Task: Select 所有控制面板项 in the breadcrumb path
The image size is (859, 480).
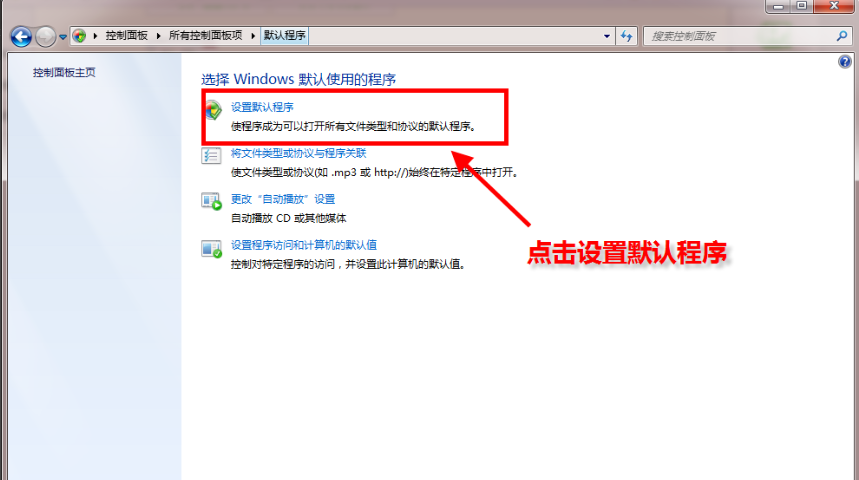Action: click(x=206, y=36)
